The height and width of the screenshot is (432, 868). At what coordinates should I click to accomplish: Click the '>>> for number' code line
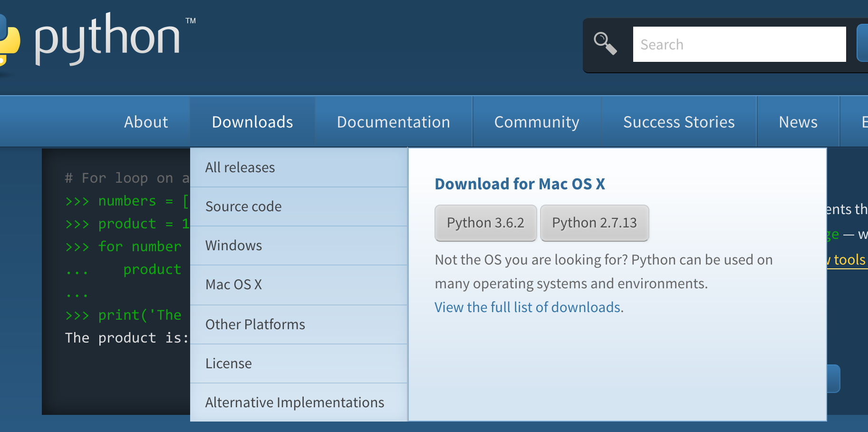click(123, 246)
